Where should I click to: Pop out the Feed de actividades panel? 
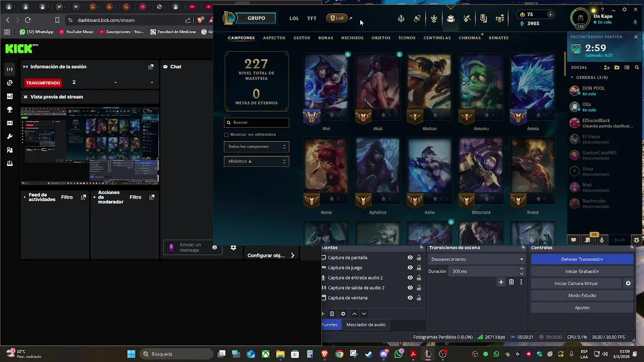point(84,197)
